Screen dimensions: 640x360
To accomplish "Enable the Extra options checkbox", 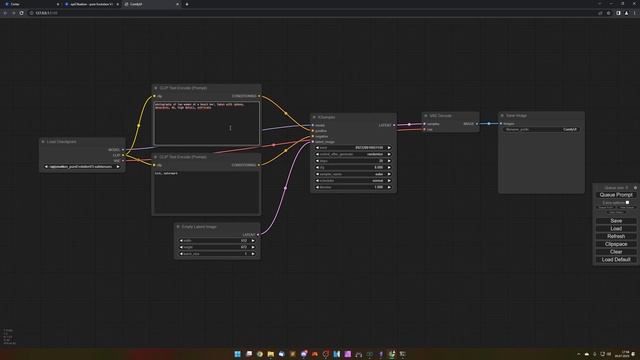I will click(627, 202).
